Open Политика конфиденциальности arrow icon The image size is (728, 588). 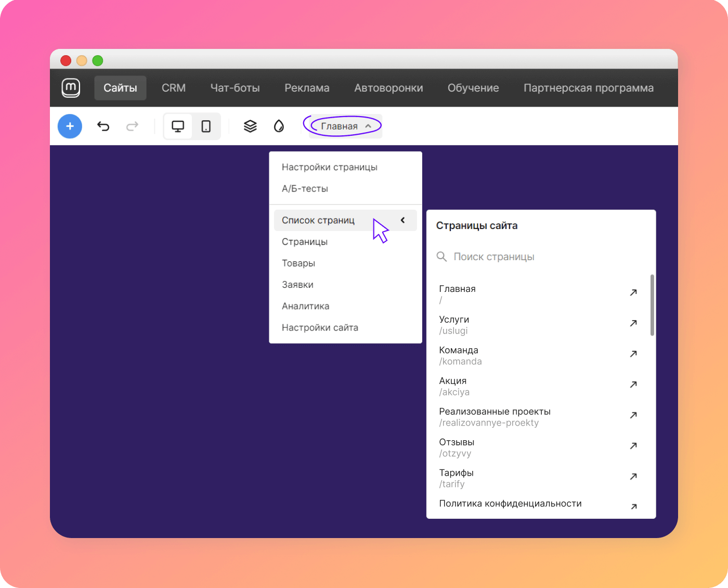[x=633, y=507]
